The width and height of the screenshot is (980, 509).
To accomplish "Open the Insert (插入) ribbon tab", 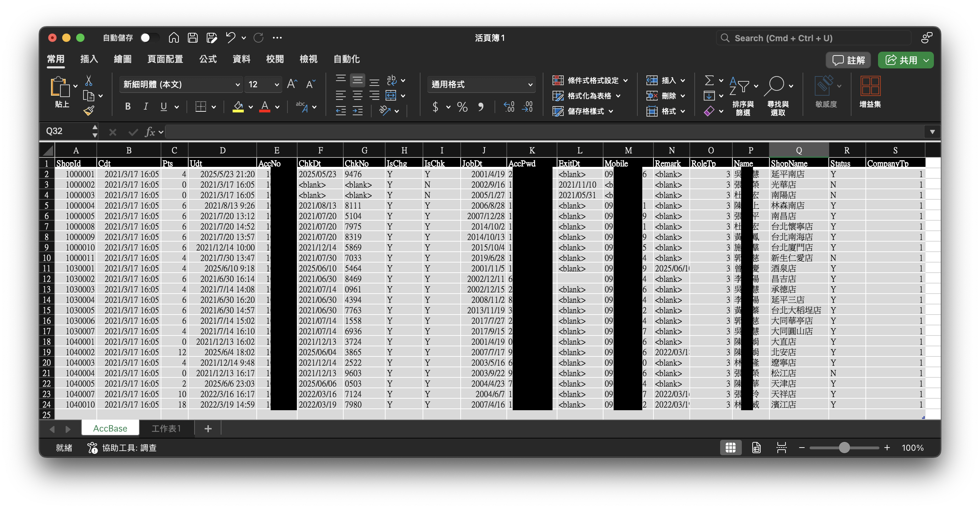I will (x=89, y=59).
